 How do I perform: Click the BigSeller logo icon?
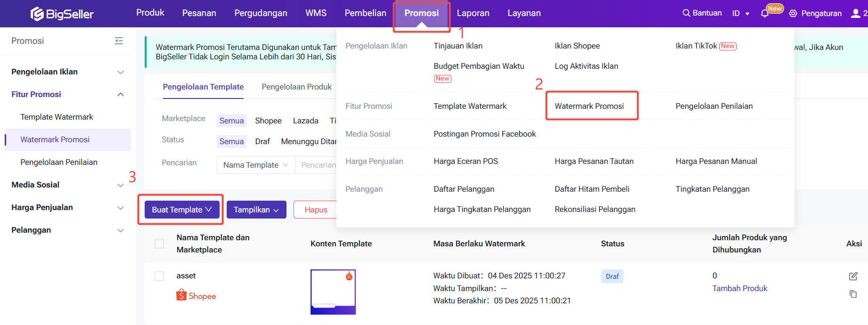(37, 14)
